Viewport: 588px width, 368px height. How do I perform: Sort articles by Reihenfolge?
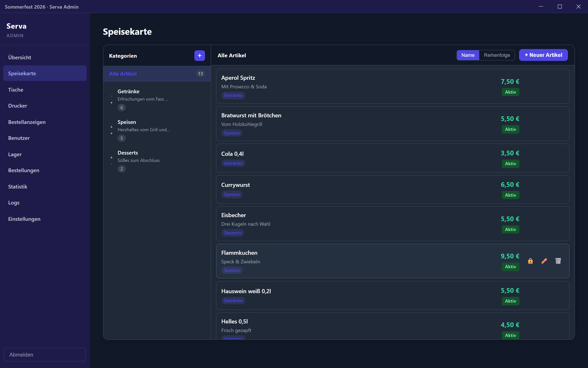pyautogui.click(x=497, y=55)
